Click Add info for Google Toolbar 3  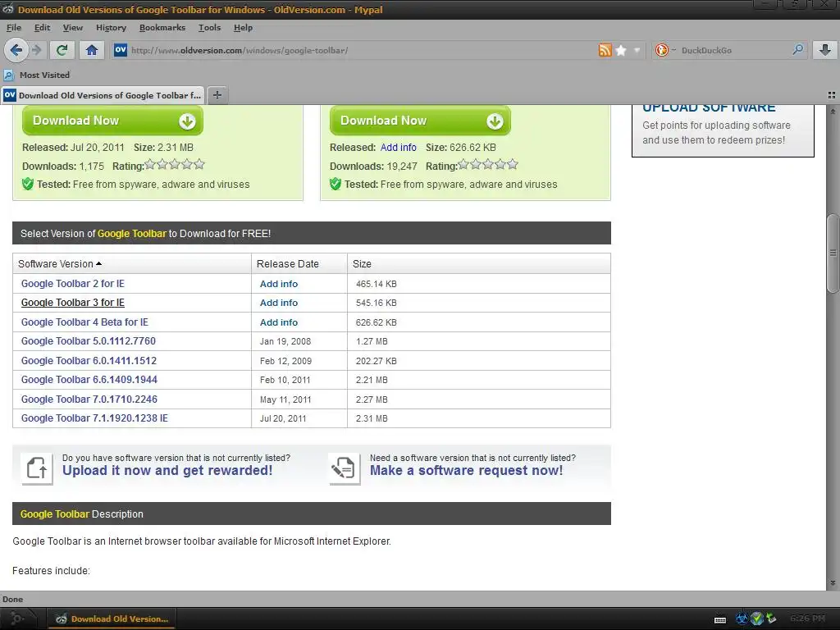[279, 303]
